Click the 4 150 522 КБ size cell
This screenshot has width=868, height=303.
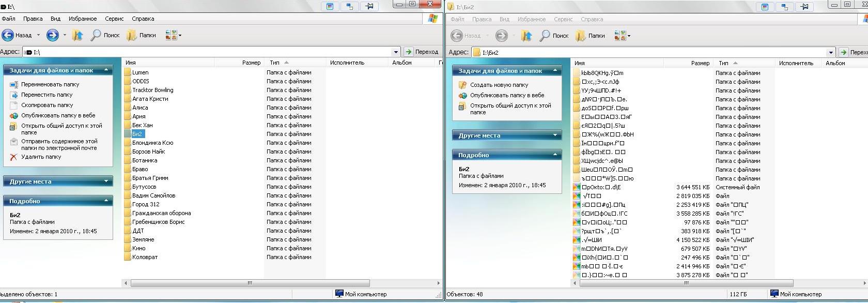[x=693, y=240]
